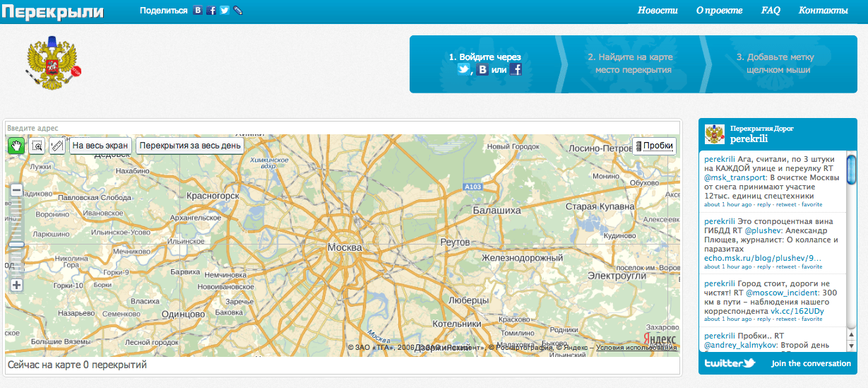The image size is (868, 388).
Task: Share via Twitter icon in header
Action: (225, 11)
